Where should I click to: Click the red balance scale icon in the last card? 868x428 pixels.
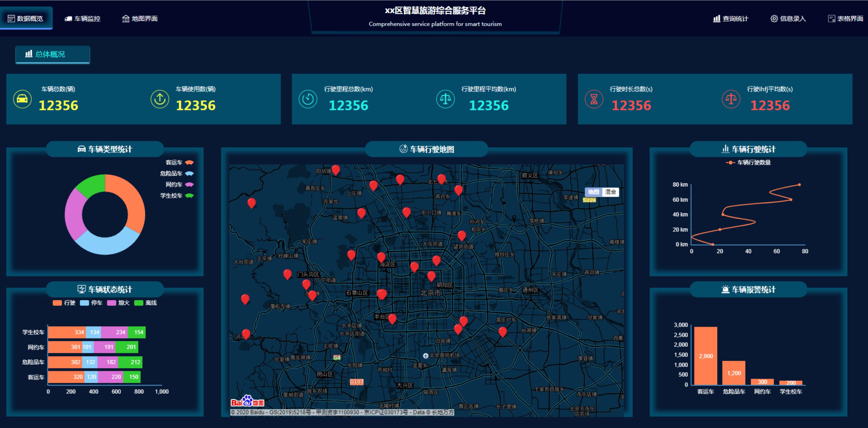[731, 99]
